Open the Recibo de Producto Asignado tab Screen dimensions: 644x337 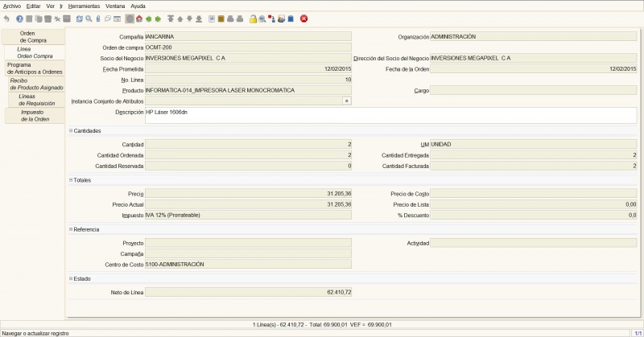[x=36, y=84]
